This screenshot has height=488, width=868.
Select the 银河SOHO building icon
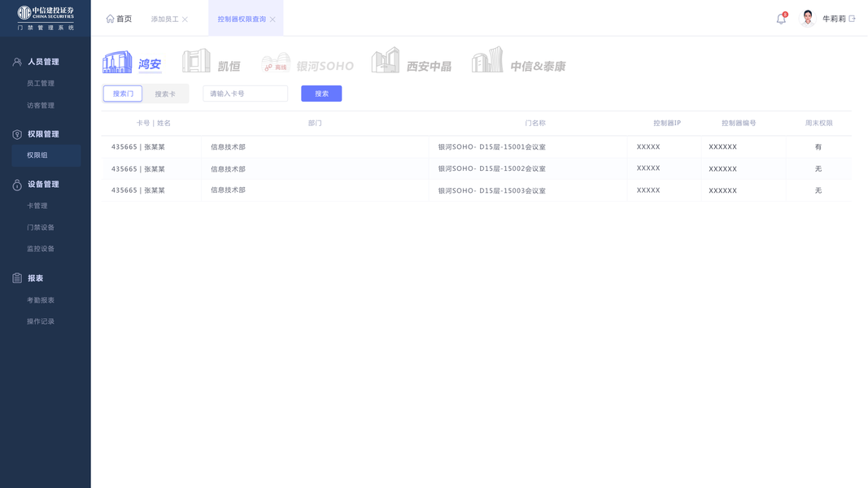[276, 63]
